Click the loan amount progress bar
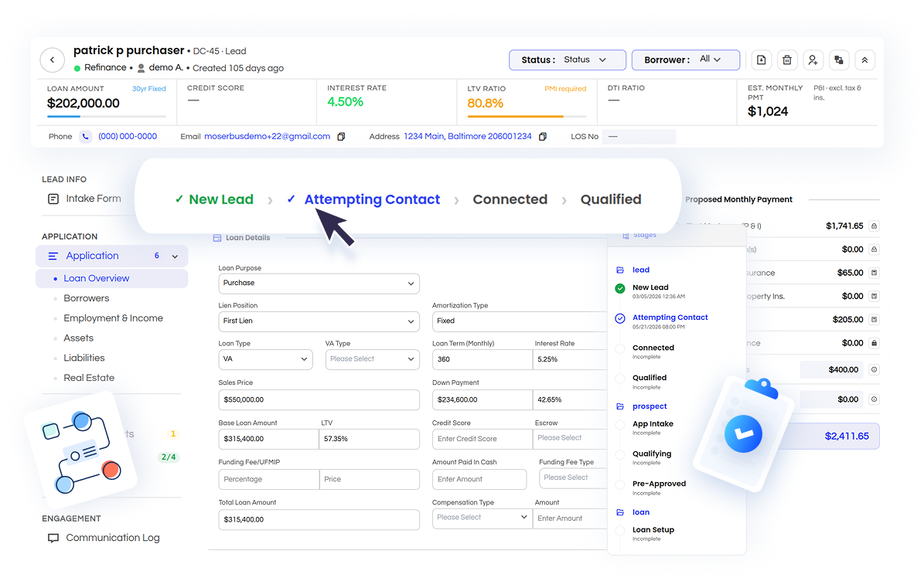 (106, 117)
